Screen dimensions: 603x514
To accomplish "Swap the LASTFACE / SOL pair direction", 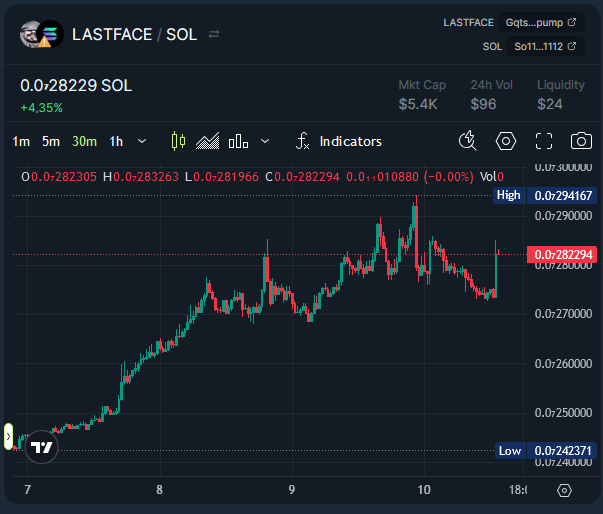I will pos(214,34).
